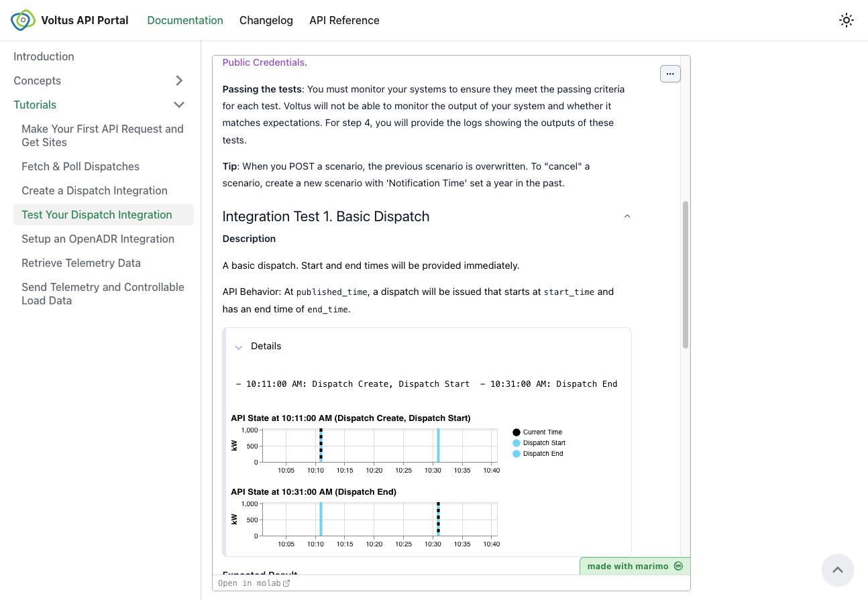Image resolution: width=868 pixels, height=600 pixels.
Task: Click the Voltus logo icon
Action: click(x=23, y=20)
